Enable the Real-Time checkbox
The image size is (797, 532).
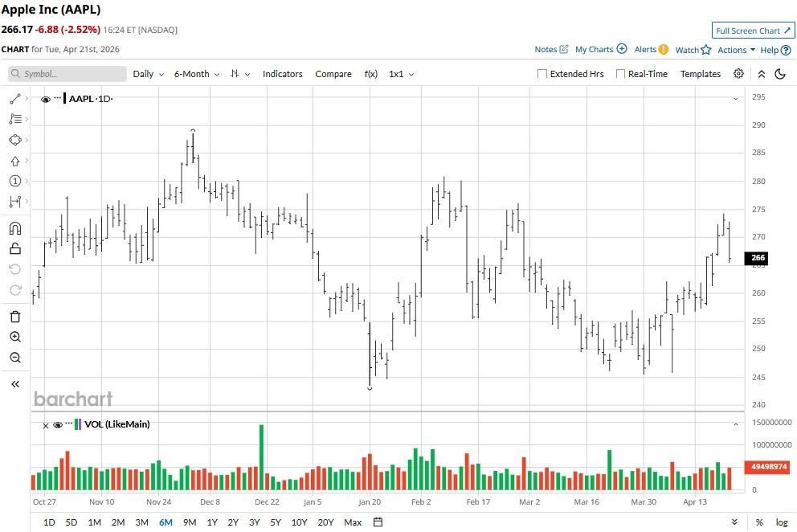(x=620, y=74)
